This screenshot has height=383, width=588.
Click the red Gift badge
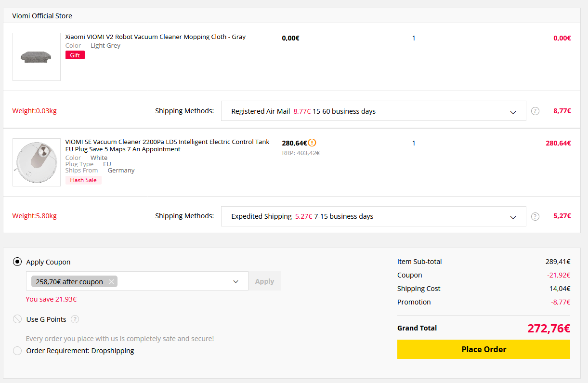coord(75,55)
